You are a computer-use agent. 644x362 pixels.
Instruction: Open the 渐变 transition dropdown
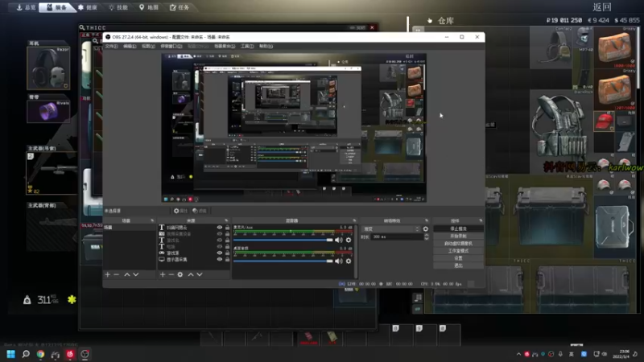pyautogui.click(x=390, y=229)
